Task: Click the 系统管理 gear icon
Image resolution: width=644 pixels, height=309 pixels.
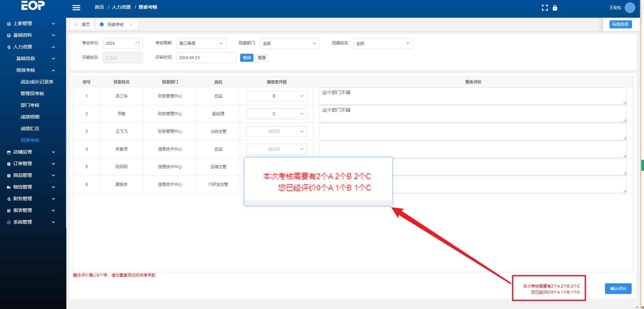Action: pyautogui.click(x=9, y=222)
